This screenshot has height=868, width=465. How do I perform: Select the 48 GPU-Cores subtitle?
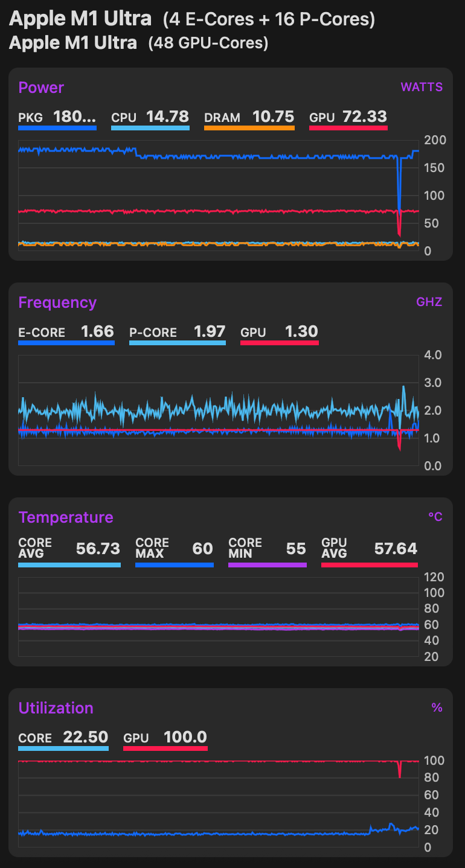click(208, 43)
